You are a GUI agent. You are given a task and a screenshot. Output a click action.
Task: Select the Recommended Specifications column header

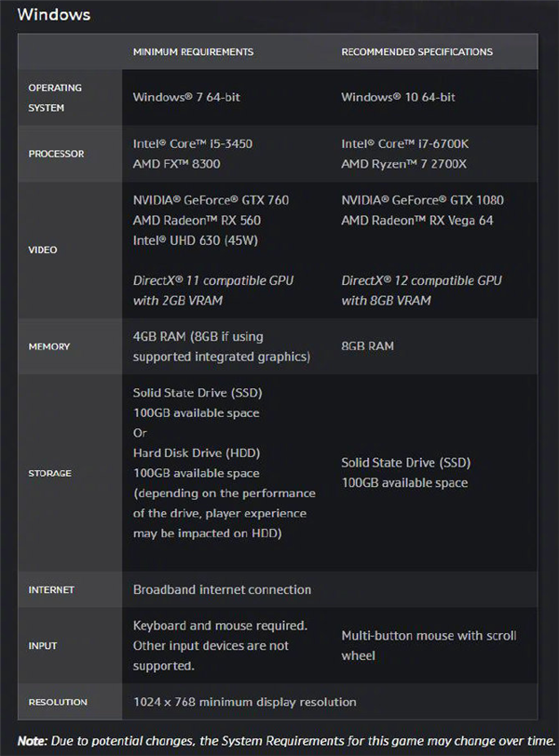click(416, 52)
